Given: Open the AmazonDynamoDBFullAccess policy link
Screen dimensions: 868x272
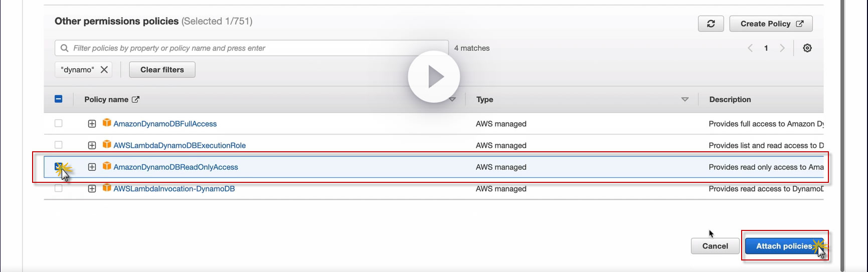Looking at the screenshot, I should click(165, 124).
